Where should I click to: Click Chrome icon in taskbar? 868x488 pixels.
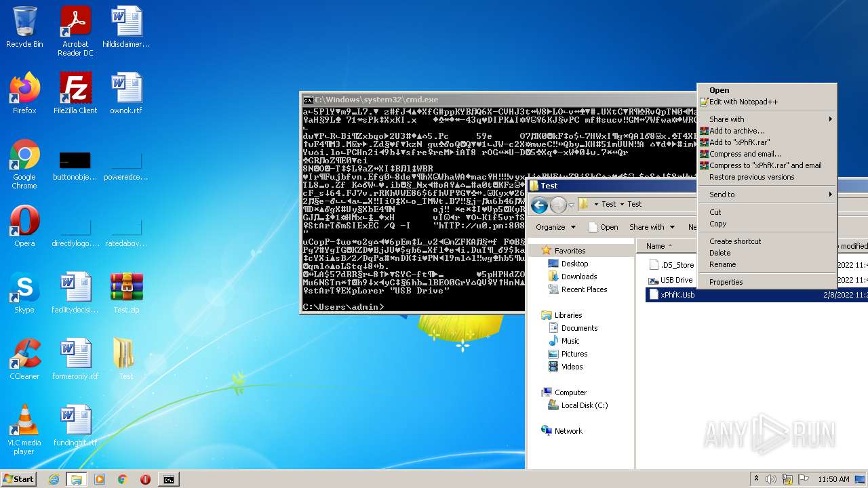[122, 479]
